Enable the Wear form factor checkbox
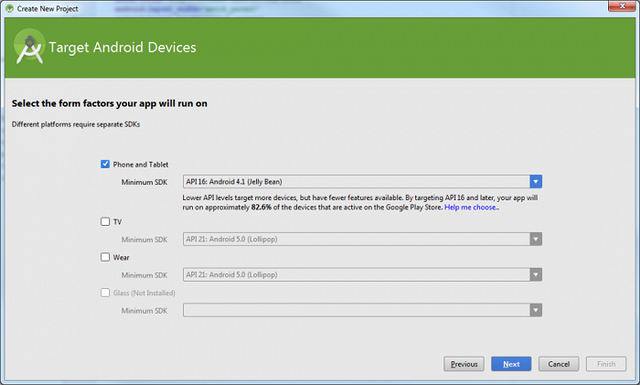The image size is (640, 385). (x=105, y=257)
